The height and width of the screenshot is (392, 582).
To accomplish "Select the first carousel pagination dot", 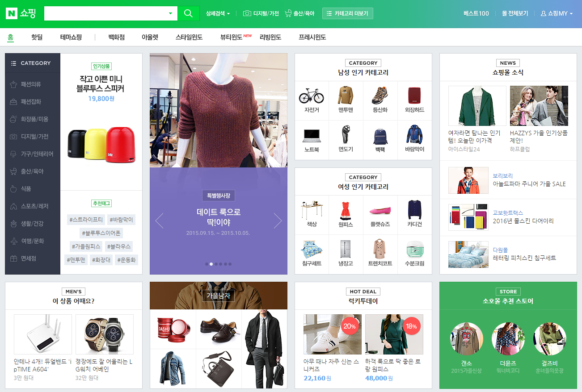I will 207,264.
